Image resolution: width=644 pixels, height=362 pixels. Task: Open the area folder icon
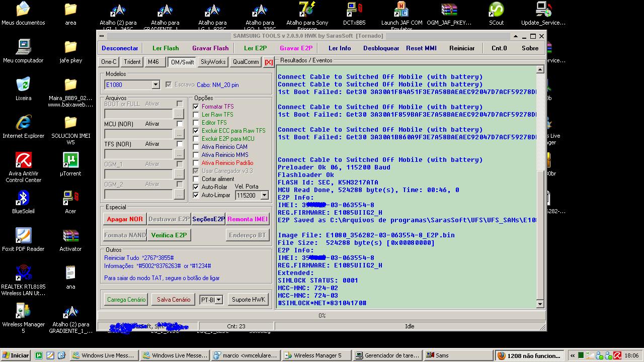click(70, 14)
